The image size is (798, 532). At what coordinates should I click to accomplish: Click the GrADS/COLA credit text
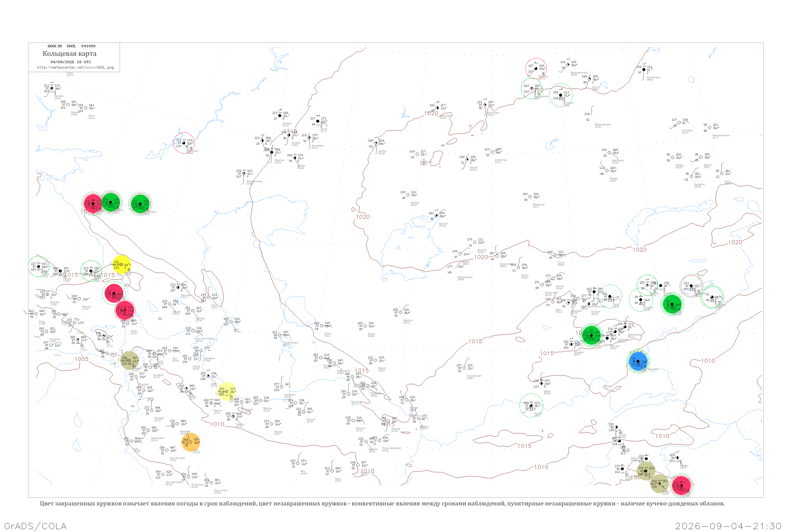(35, 526)
